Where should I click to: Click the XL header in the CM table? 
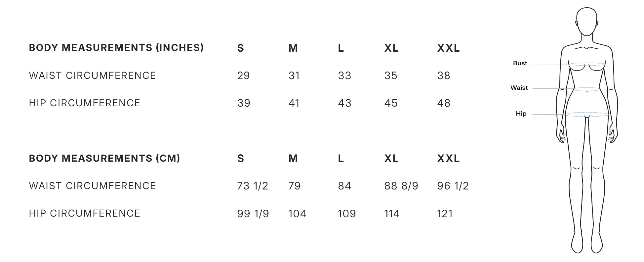391,159
